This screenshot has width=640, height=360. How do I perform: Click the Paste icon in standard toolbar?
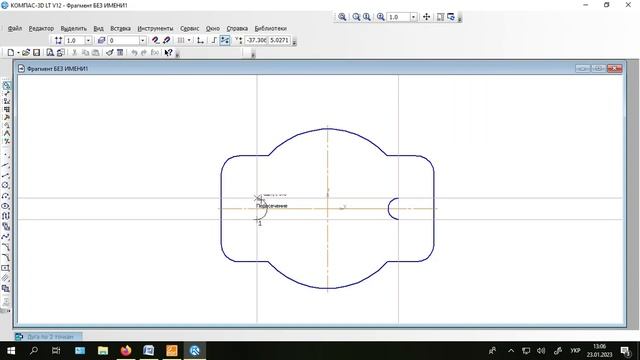pyautogui.click(x=96, y=53)
